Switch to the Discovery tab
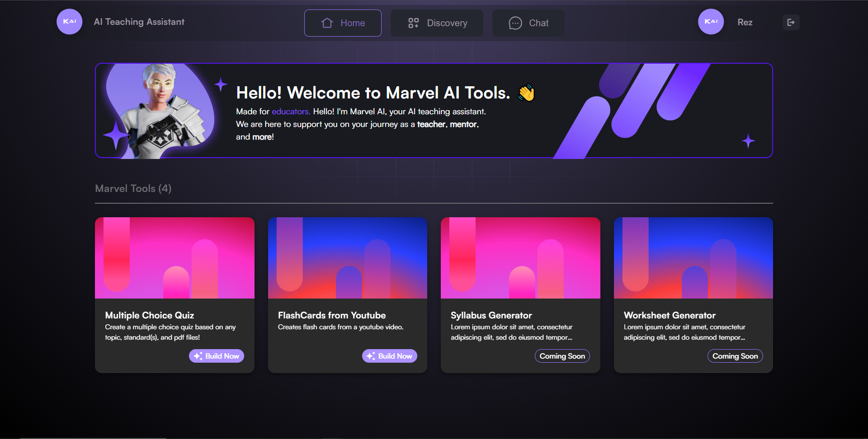 pos(437,23)
